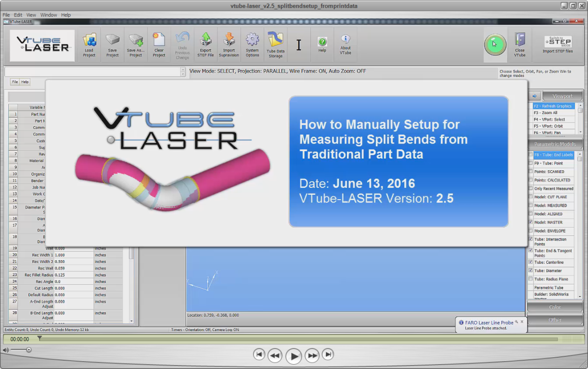Click the blue arrow beside Viewport
Image resolution: width=588 pixels, height=369 pixels.
click(535, 96)
